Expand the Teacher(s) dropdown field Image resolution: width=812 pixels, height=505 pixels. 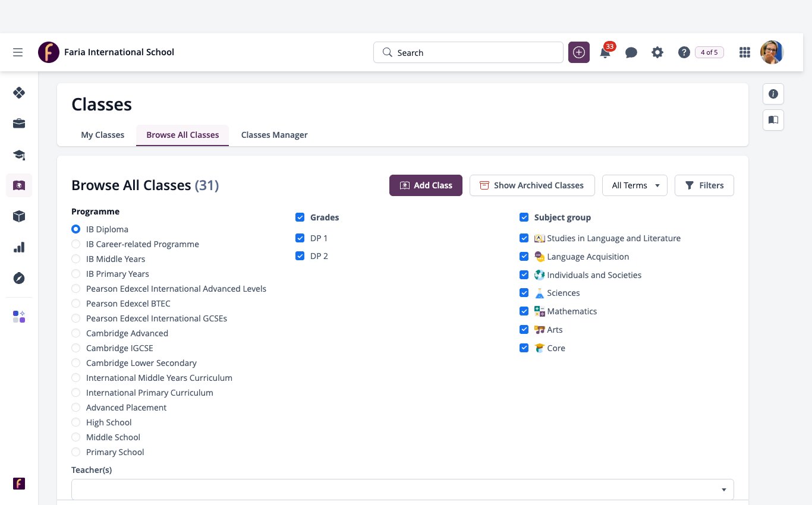pyautogui.click(x=402, y=490)
